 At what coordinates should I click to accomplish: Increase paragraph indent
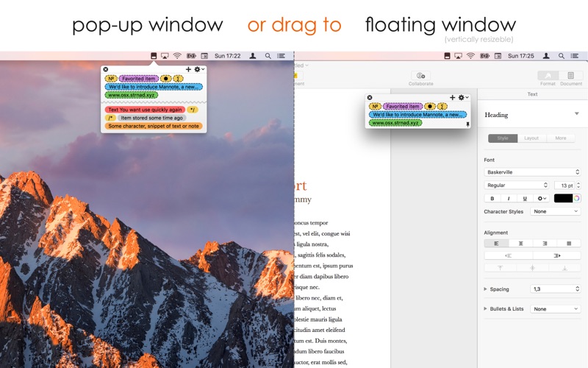tap(557, 255)
